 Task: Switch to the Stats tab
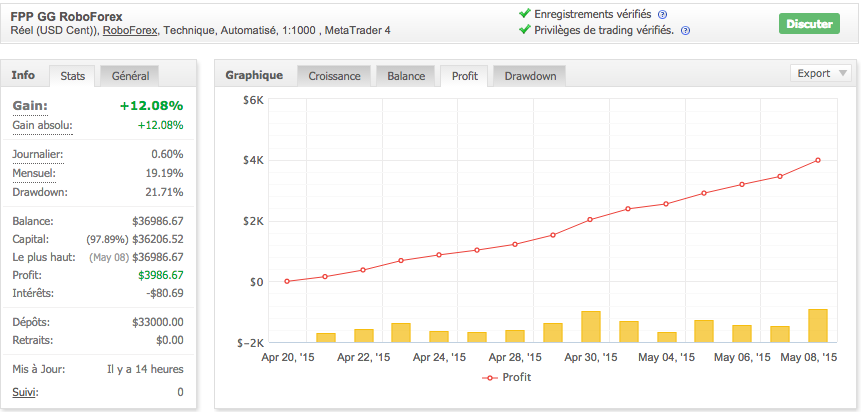coord(72,76)
